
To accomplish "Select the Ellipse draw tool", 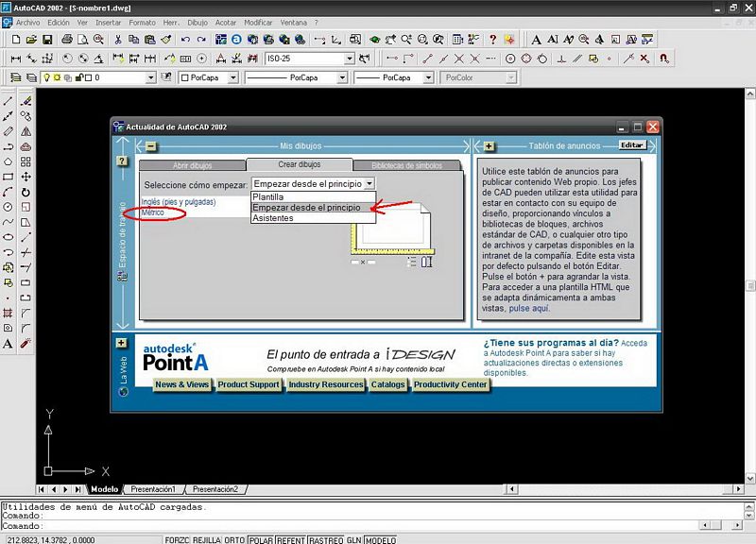I will coord(9,237).
